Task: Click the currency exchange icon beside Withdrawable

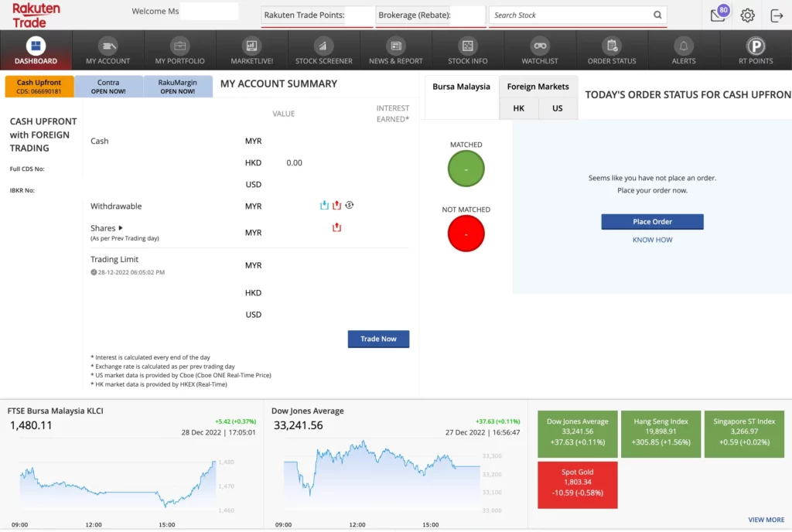Action: coord(350,205)
